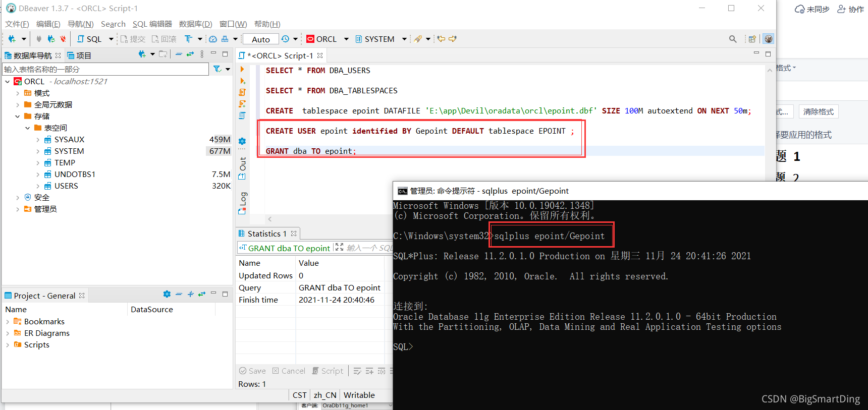Click the new connection plug icon in main toolbar
Screen dimensions: 868x410
click(x=12, y=39)
